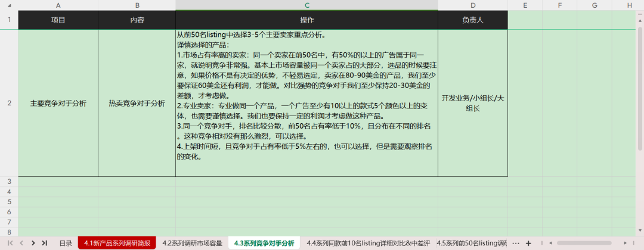Click the horizontal scrollbar left arrow
Image resolution: width=644 pixels, height=250 pixels.
[x=550, y=243]
